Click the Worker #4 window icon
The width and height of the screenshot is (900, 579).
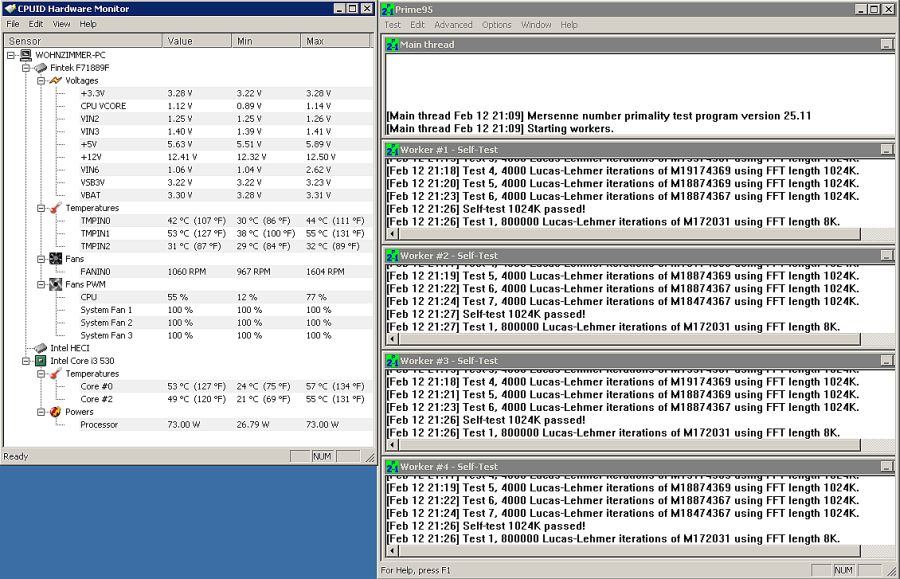point(392,467)
